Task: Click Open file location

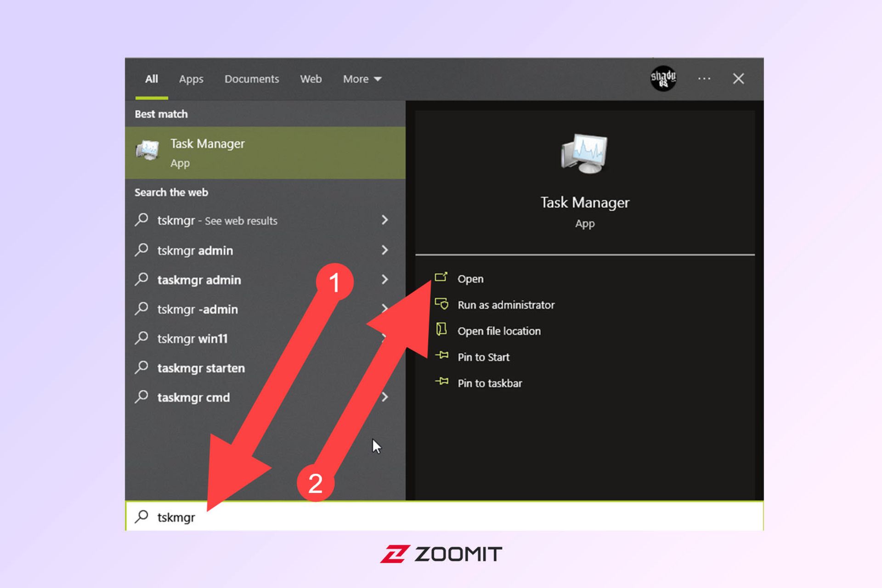Action: (499, 331)
